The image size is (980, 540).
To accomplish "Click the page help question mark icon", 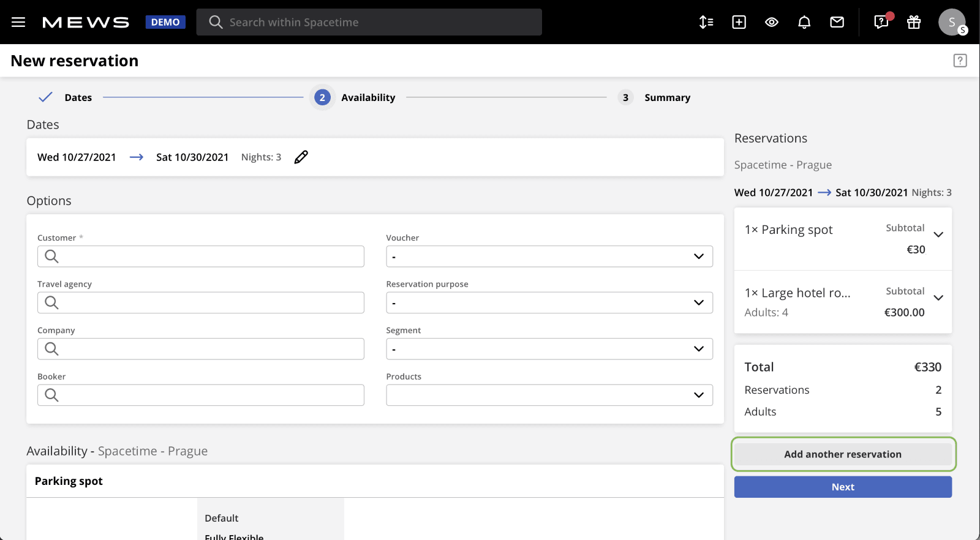I will pos(960,61).
